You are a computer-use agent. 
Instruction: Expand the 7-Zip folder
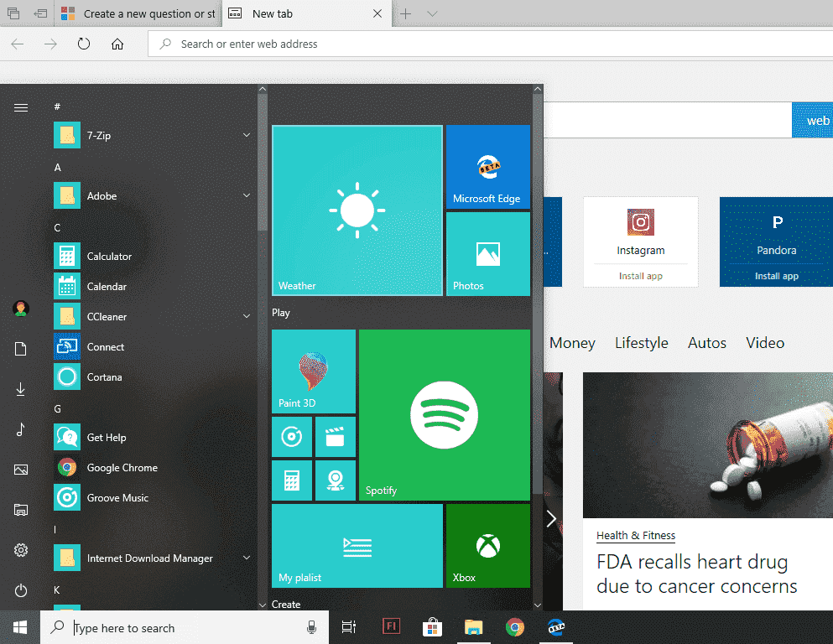[x=247, y=135]
